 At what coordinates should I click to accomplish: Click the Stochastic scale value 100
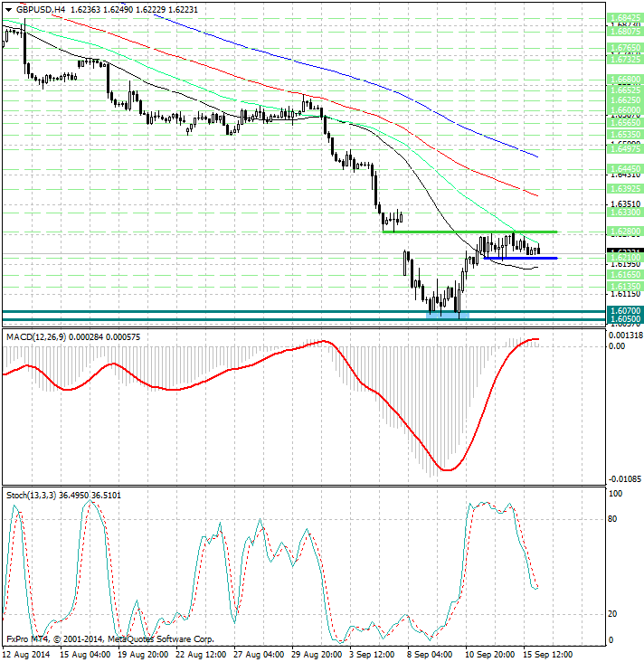point(616,494)
